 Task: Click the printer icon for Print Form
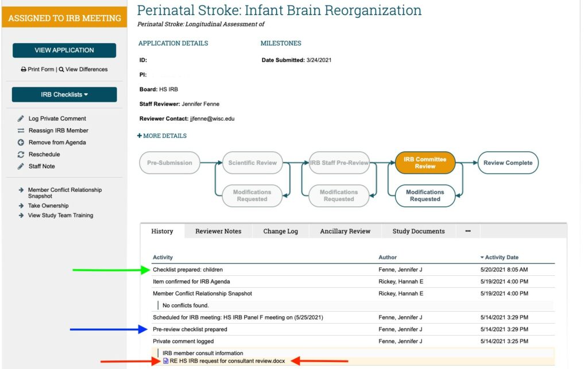[x=24, y=70]
